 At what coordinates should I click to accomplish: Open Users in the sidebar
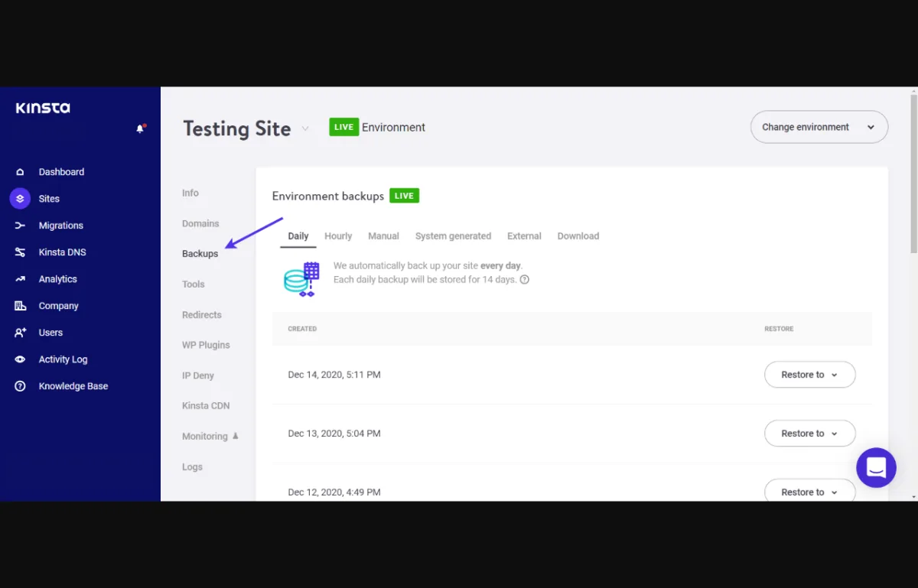pos(51,333)
